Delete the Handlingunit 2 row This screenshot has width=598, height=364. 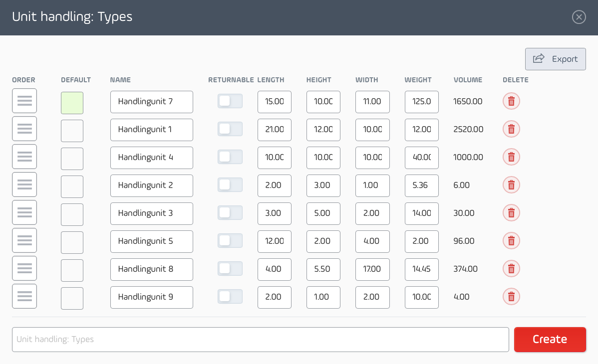point(511,185)
